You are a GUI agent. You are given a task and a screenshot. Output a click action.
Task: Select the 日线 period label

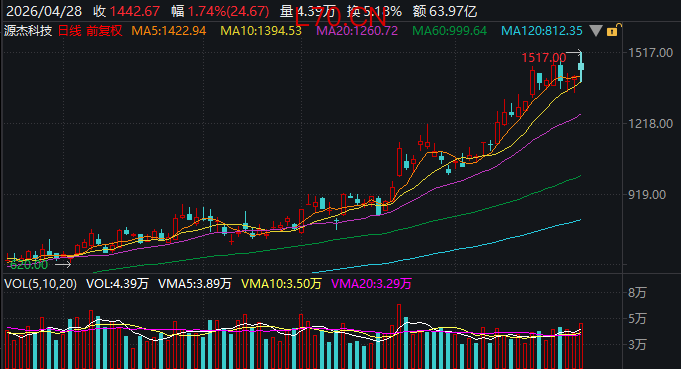(69, 31)
